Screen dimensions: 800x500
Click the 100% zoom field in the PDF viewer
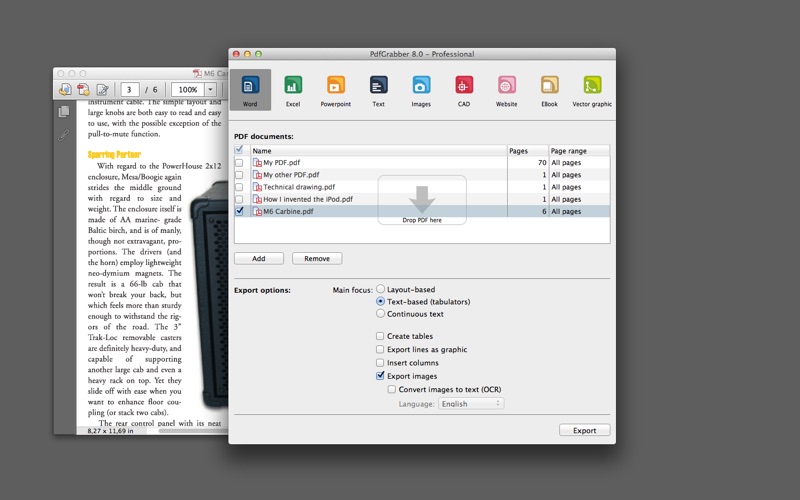click(x=188, y=90)
